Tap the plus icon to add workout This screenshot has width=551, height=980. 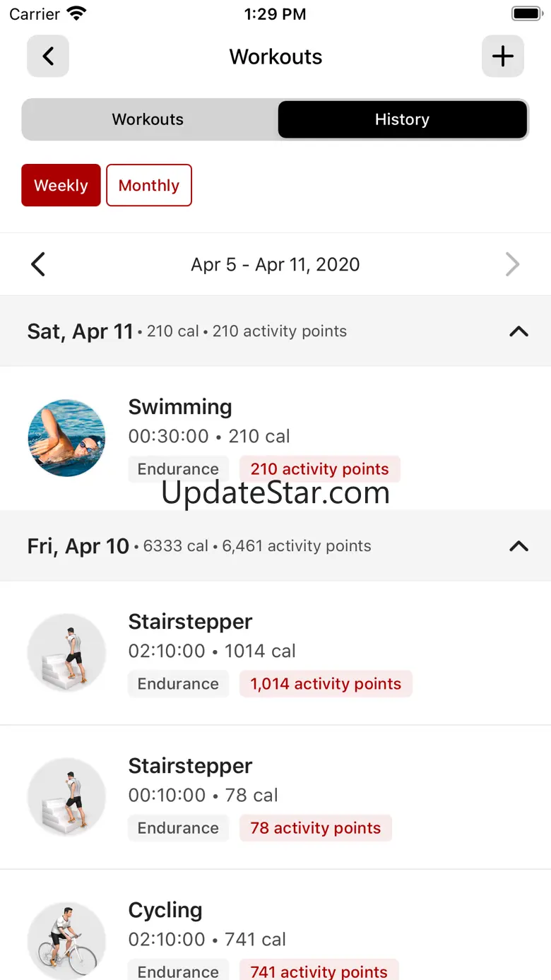(x=502, y=57)
